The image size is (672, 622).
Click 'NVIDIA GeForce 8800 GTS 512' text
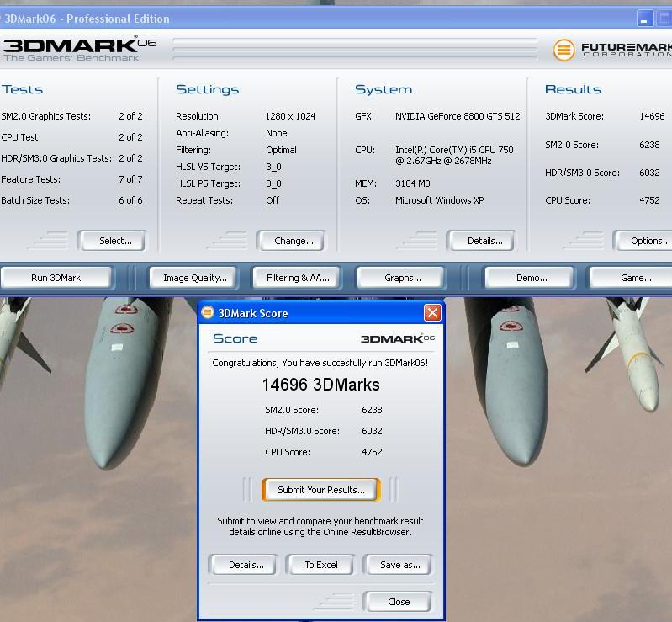(x=458, y=116)
